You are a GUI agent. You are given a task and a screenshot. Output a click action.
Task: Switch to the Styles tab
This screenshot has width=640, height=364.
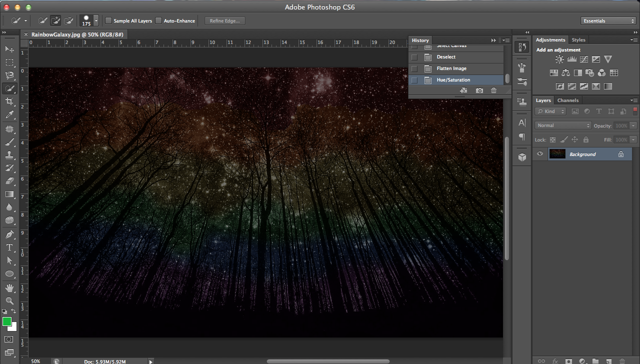pos(578,40)
